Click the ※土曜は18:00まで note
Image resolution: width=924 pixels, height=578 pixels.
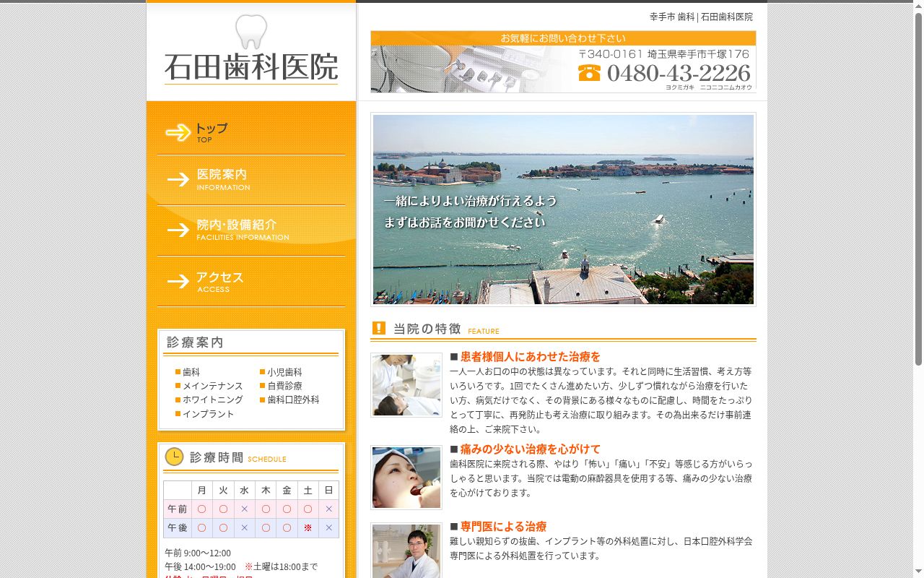point(281,567)
